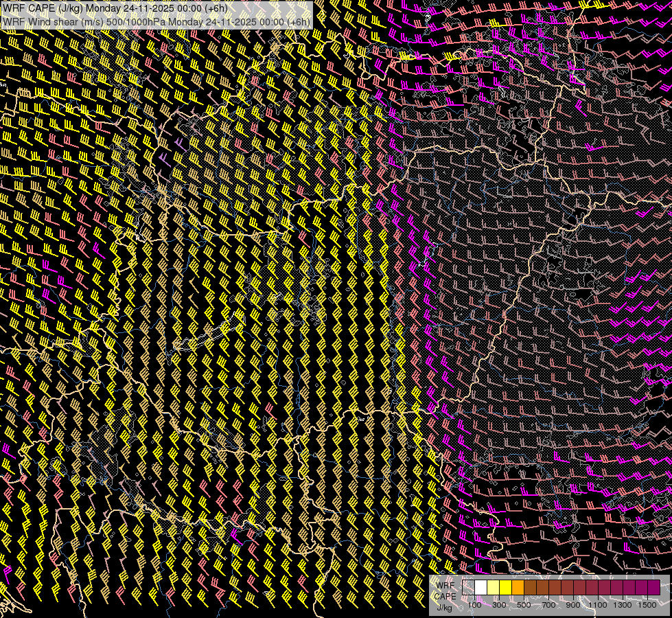Image resolution: width=672 pixels, height=618 pixels.
Task: Click the transparent swatch left of white
Action: [x=469, y=588]
